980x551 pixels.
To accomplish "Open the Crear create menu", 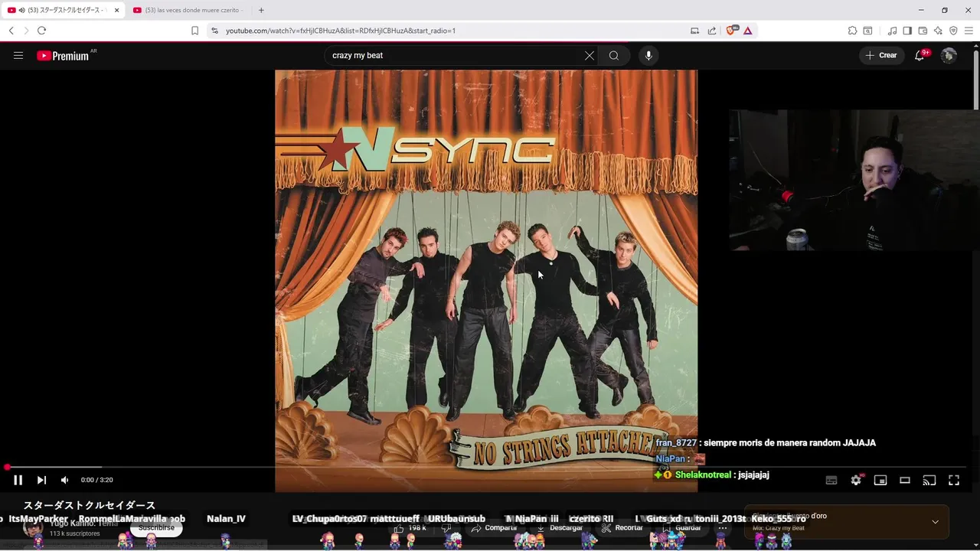I will [x=881, y=55].
